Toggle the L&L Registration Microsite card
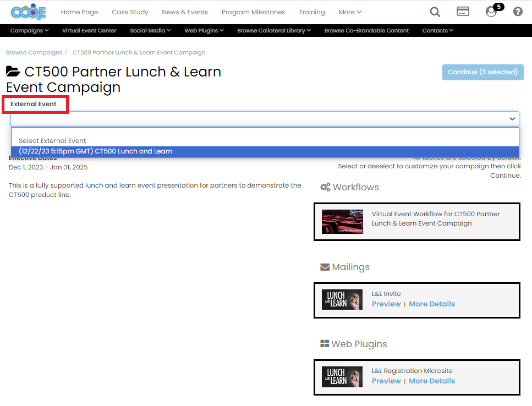The image size is (532, 406). point(416,377)
